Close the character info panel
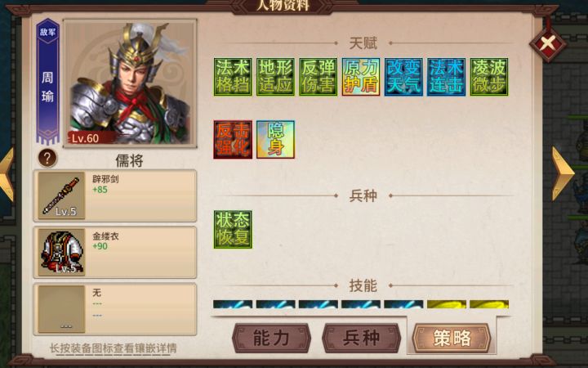This screenshot has width=588, height=368. tap(548, 43)
